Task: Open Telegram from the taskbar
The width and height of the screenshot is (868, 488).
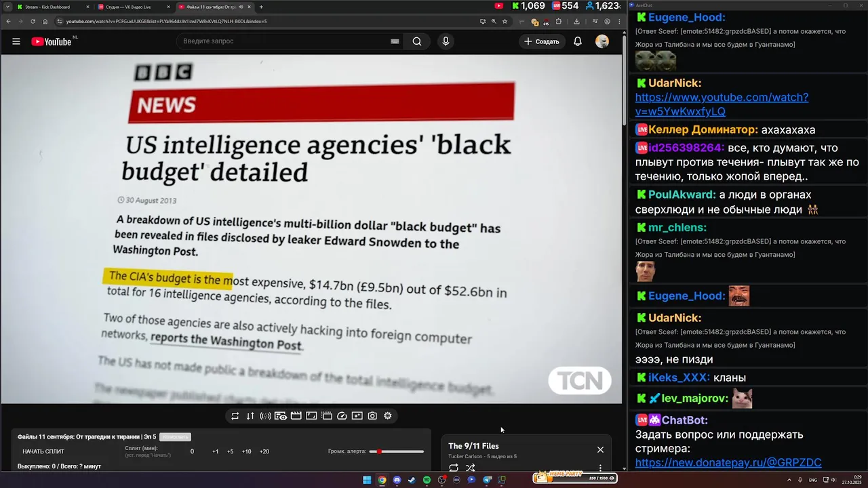Action: [487, 480]
